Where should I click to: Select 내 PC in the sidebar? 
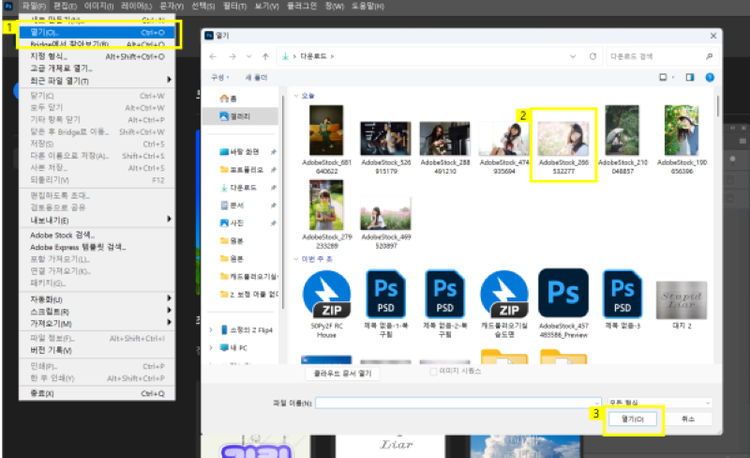click(233, 348)
